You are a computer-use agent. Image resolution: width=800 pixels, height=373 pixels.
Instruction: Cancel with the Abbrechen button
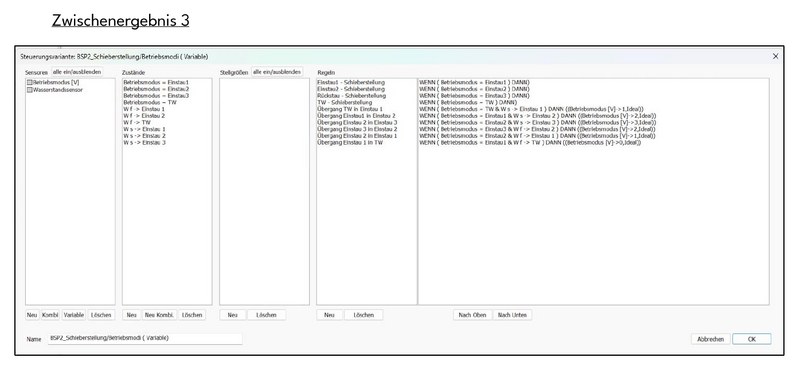click(x=710, y=339)
